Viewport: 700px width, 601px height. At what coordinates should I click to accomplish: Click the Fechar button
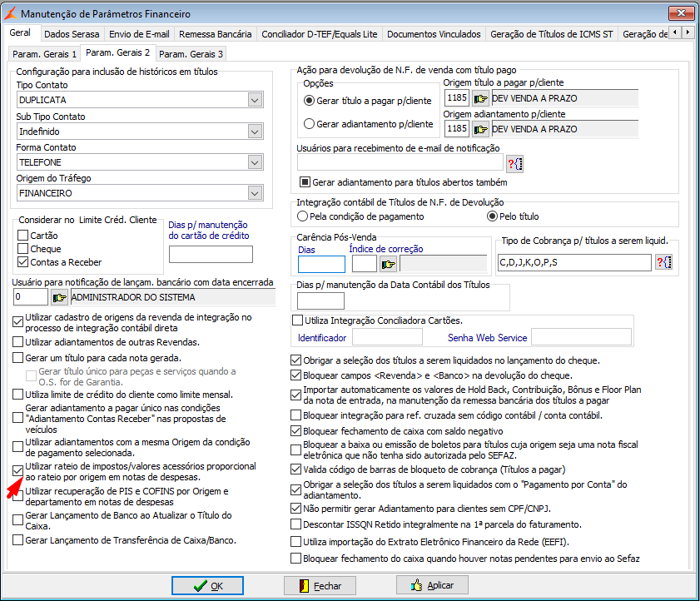[320, 585]
